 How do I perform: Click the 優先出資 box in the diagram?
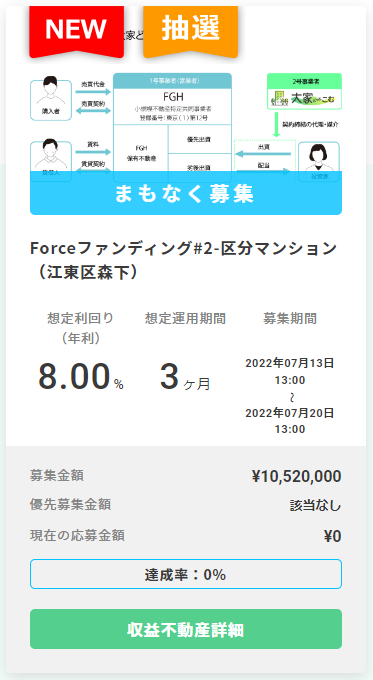200,139
